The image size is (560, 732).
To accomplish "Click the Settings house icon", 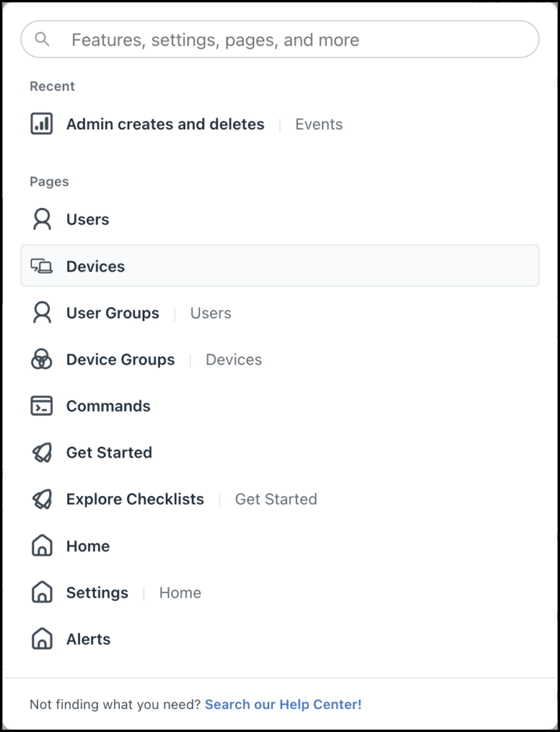I will coord(41,592).
